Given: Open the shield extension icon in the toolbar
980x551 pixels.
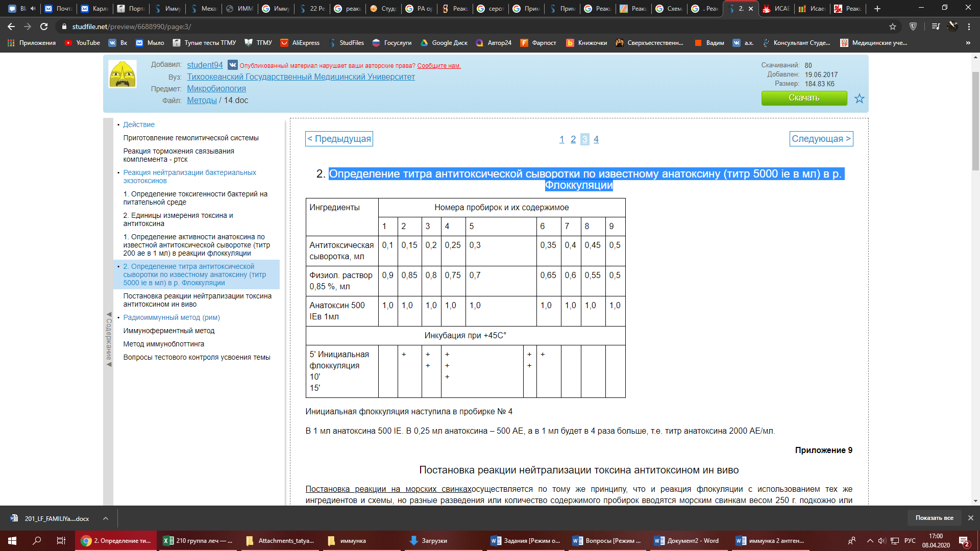Looking at the screenshot, I should tap(913, 27).
